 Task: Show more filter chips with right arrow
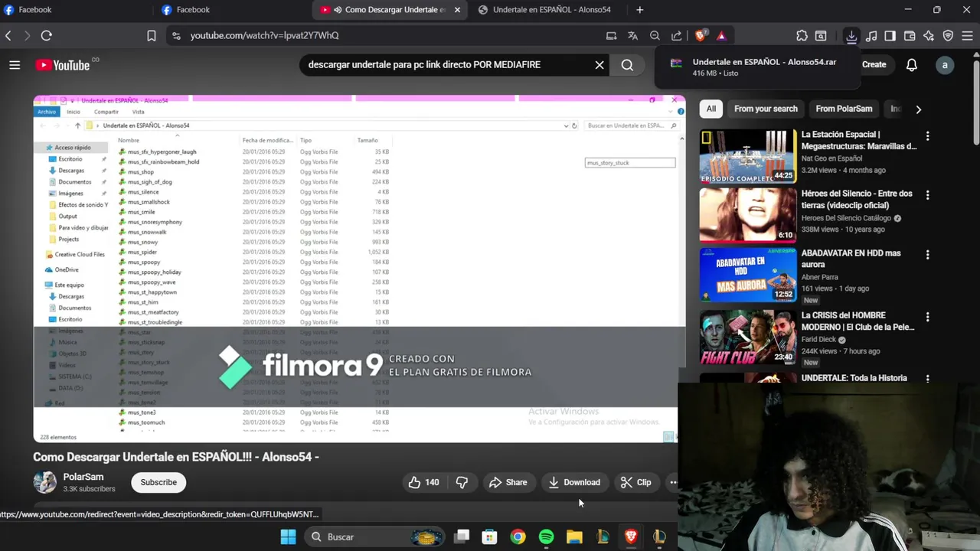(918, 109)
